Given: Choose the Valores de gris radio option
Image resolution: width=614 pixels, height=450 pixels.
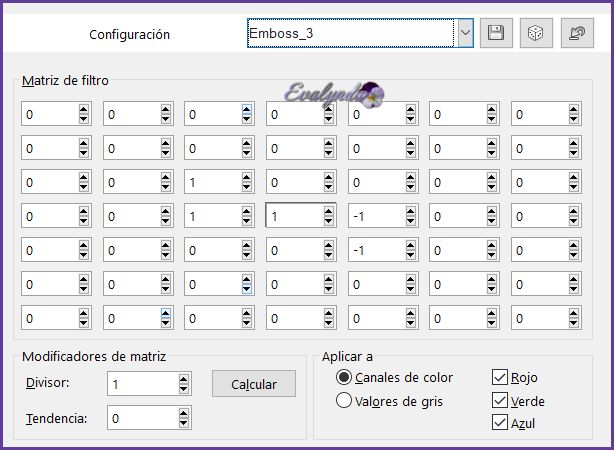Looking at the screenshot, I should pyautogui.click(x=344, y=401).
